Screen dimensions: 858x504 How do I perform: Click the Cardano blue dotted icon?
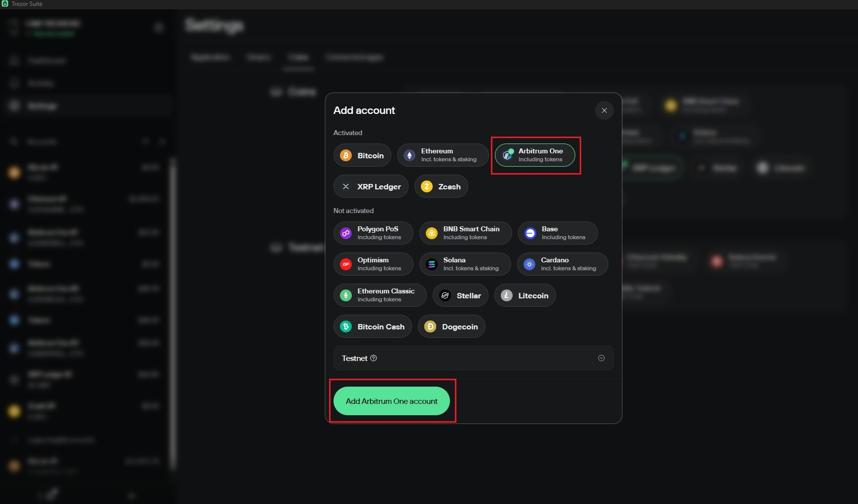pos(529,264)
